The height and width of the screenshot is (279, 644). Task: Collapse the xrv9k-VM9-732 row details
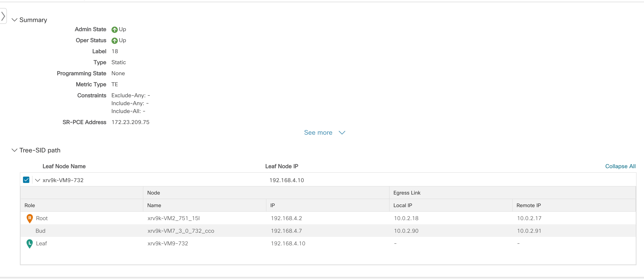(38, 180)
